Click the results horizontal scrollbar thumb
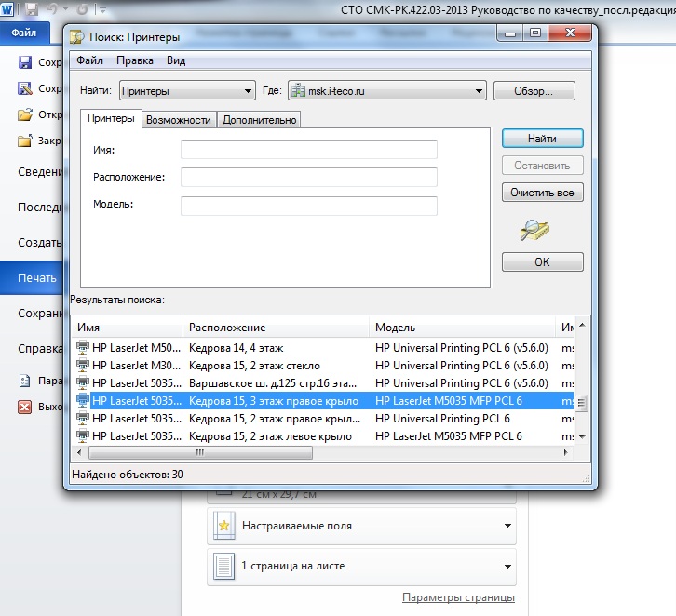Viewport: 676px width, 616px height. [x=200, y=452]
